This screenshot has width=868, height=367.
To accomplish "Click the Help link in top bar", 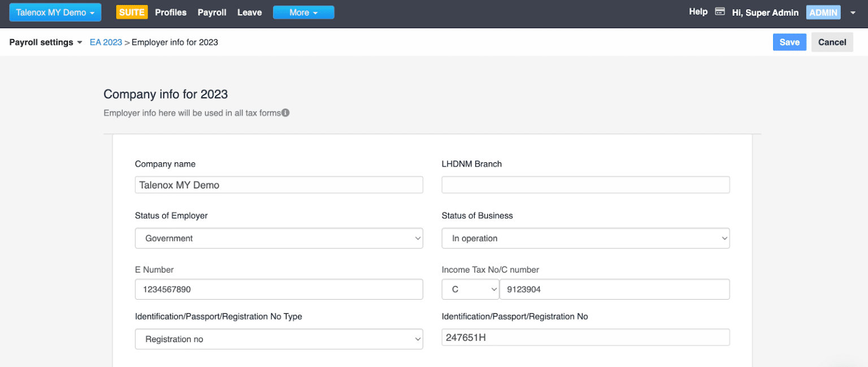I will tap(698, 12).
